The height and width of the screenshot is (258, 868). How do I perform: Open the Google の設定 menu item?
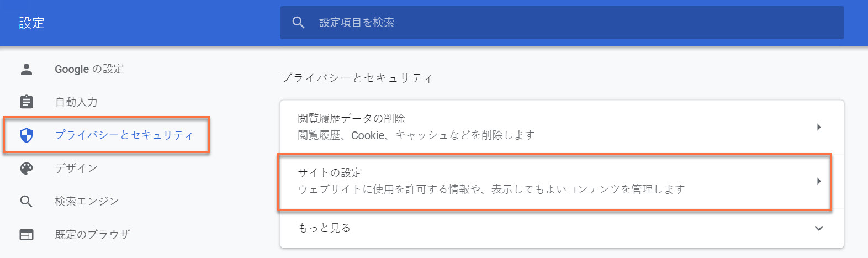[89, 69]
